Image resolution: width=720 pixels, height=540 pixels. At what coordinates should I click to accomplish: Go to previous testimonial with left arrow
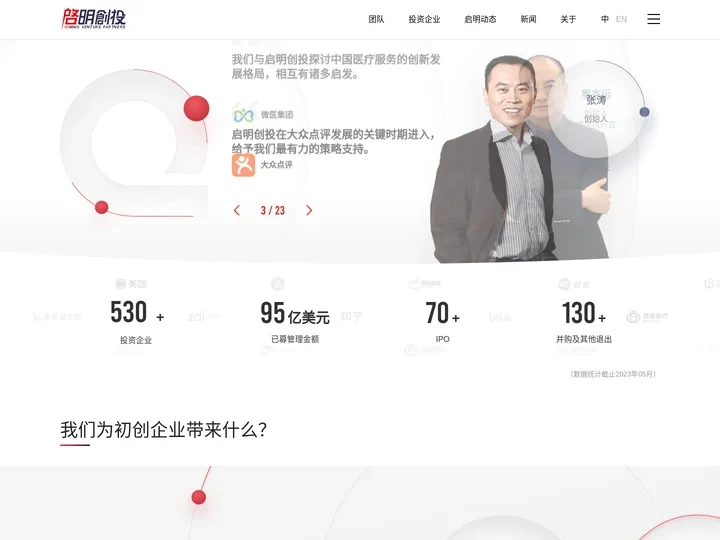point(237,210)
